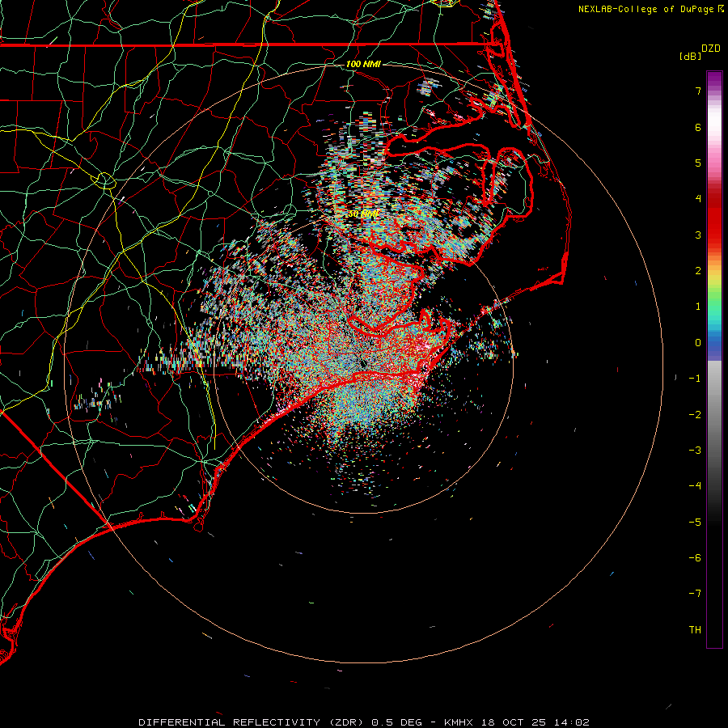The height and width of the screenshot is (728, 728).
Task: Click the 0 dB label on the scale
Action: [698, 343]
